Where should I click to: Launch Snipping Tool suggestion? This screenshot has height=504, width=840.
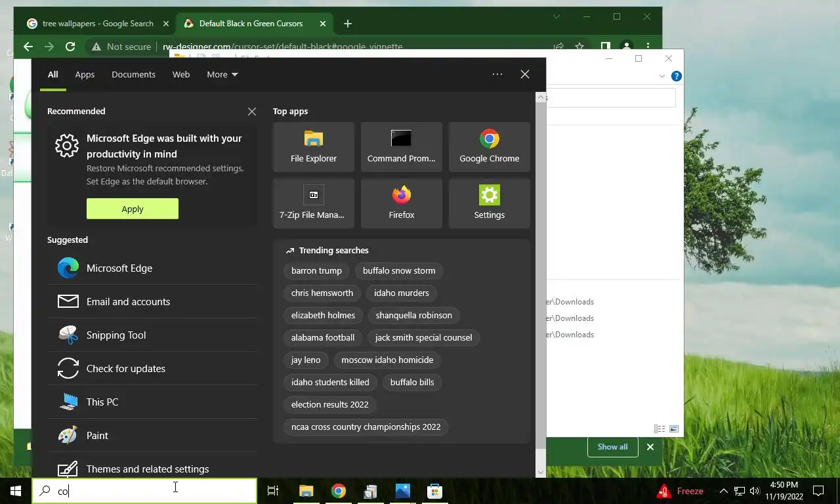(x=152, y=335)
